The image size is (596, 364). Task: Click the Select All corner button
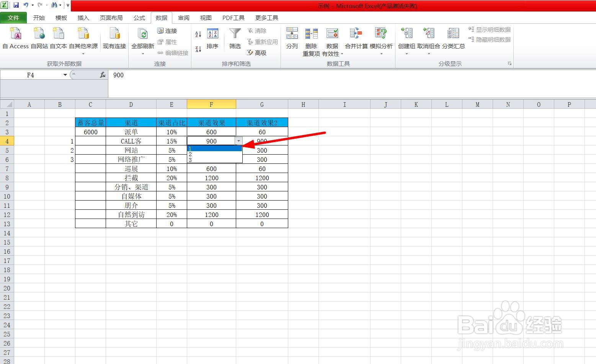pos(7,104)
